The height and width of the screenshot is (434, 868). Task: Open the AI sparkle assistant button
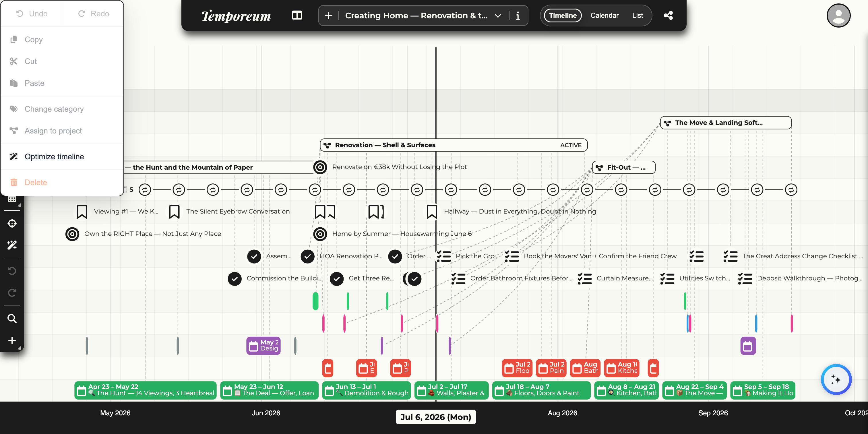tap(836, 379)
